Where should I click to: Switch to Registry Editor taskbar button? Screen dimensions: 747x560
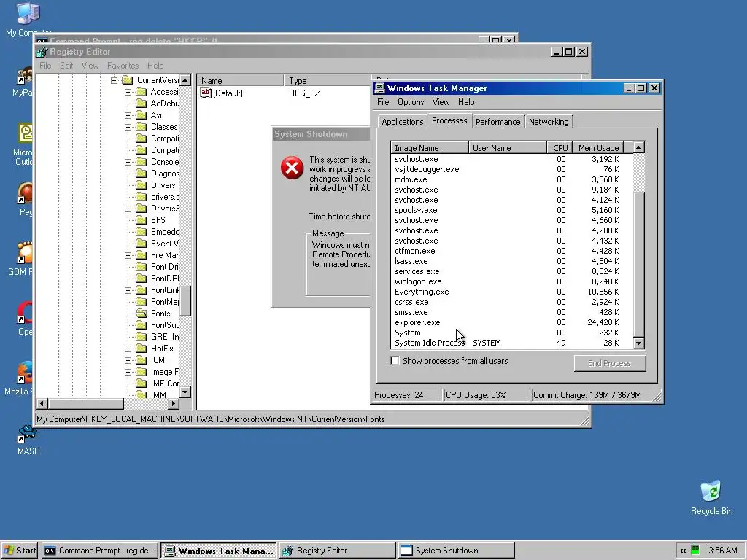(x=337, y=551)
